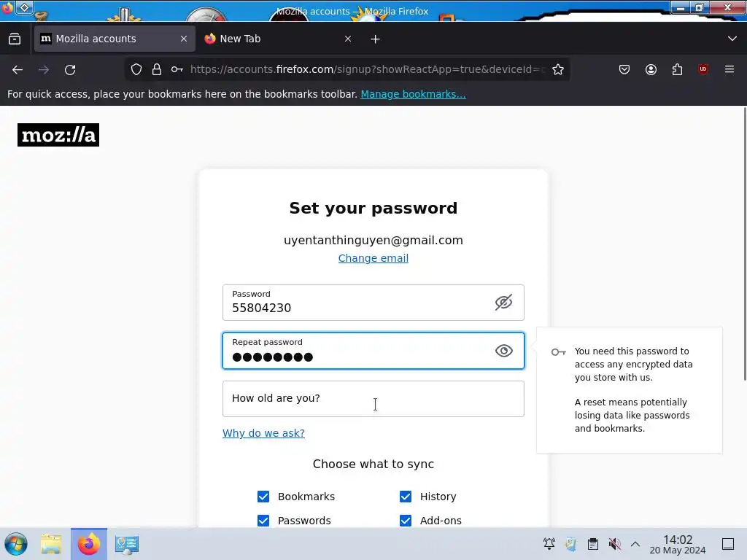Click the How old are you field
747x560 pixels.
coord(373,399)
